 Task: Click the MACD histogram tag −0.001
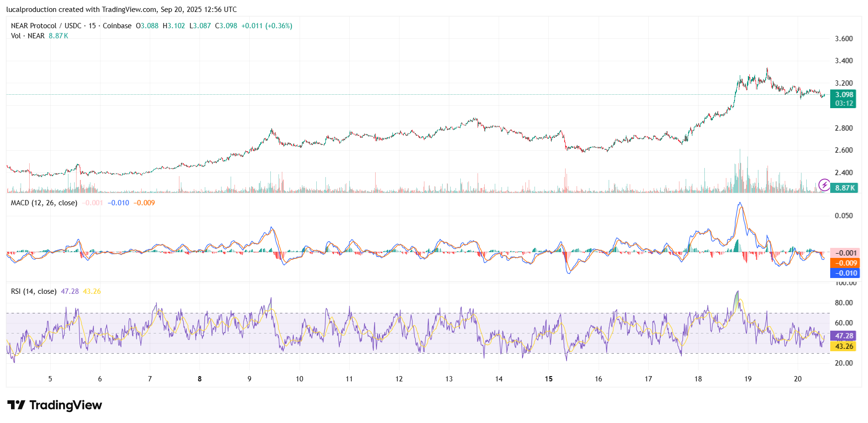[x=846, y=253]
